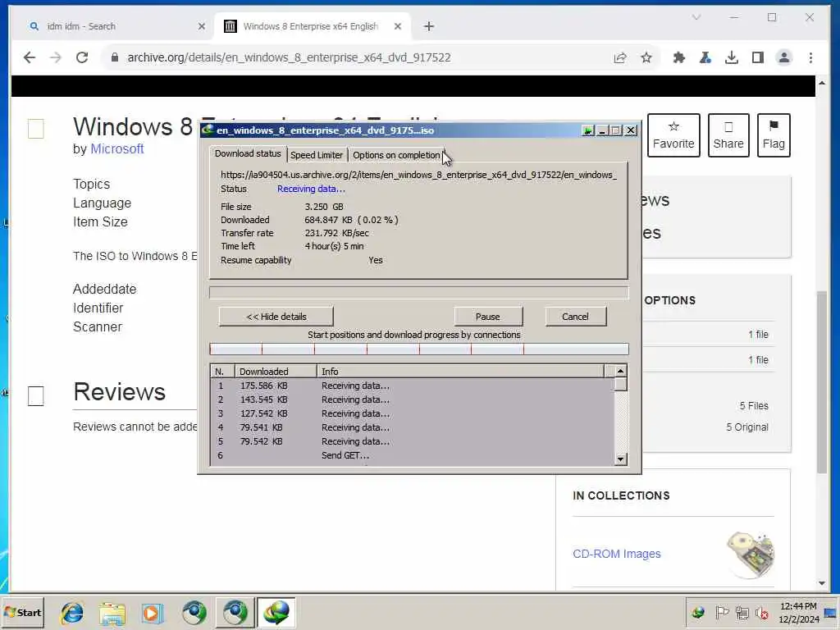Click the item icon box beside title

point(36,129)
